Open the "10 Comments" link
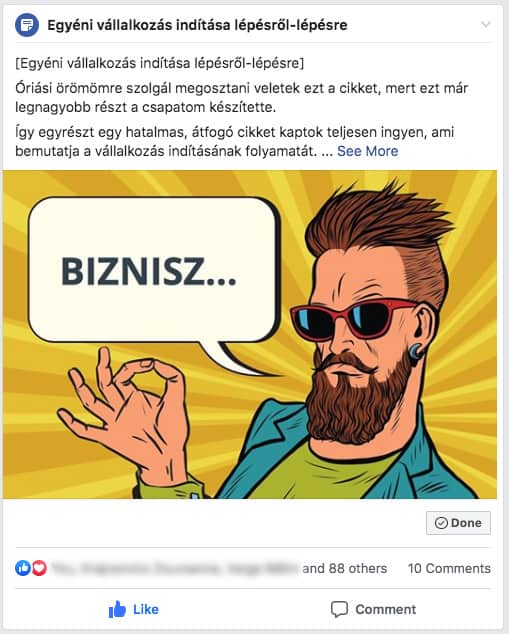509x634 pixels. tap(449, 568)
